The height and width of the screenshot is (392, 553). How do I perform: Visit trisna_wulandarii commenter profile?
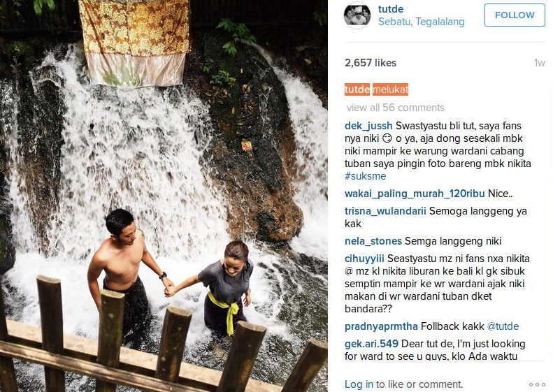click(385, 211)
